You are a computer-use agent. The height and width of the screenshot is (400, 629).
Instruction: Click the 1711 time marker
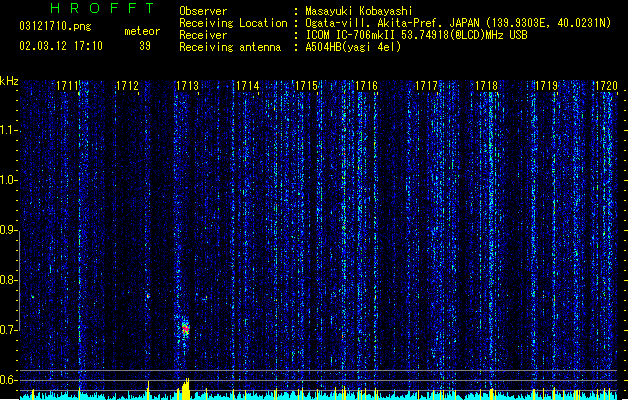[x=67, y=86]
